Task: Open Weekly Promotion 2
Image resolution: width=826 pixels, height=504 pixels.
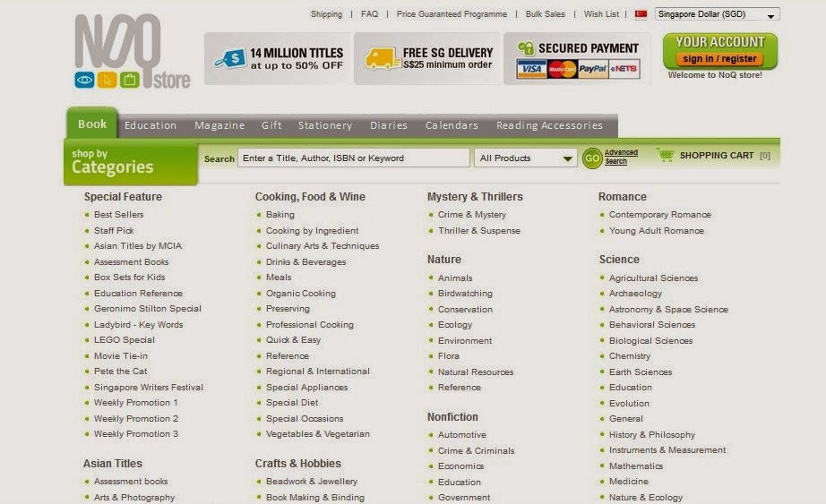Action: click(x=136, y=419)
